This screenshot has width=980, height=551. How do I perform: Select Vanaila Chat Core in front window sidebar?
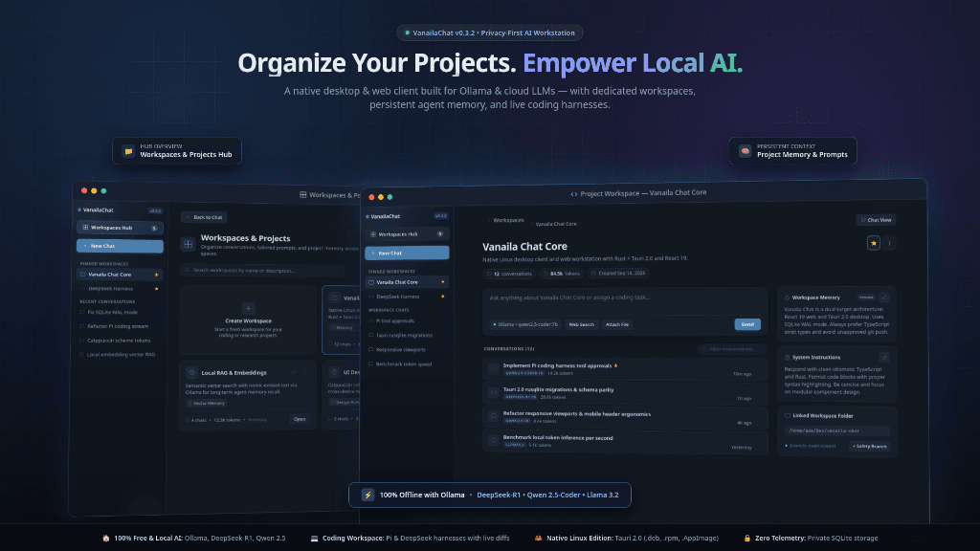[407, 282]
